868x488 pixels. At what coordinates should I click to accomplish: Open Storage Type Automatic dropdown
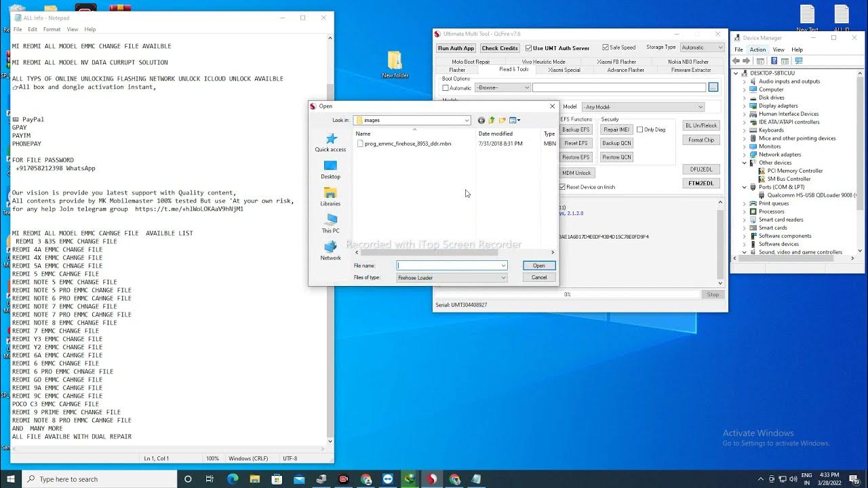(x=703, y=47)
